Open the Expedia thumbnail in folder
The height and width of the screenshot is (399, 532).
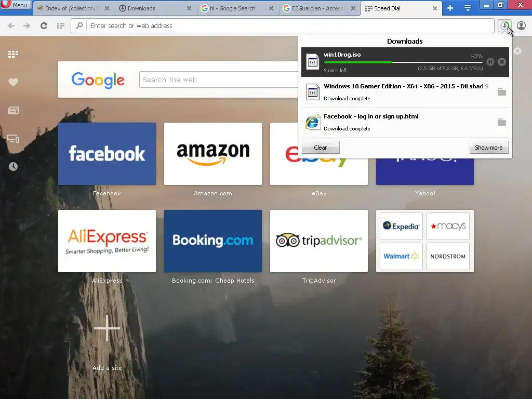[401, 227]
